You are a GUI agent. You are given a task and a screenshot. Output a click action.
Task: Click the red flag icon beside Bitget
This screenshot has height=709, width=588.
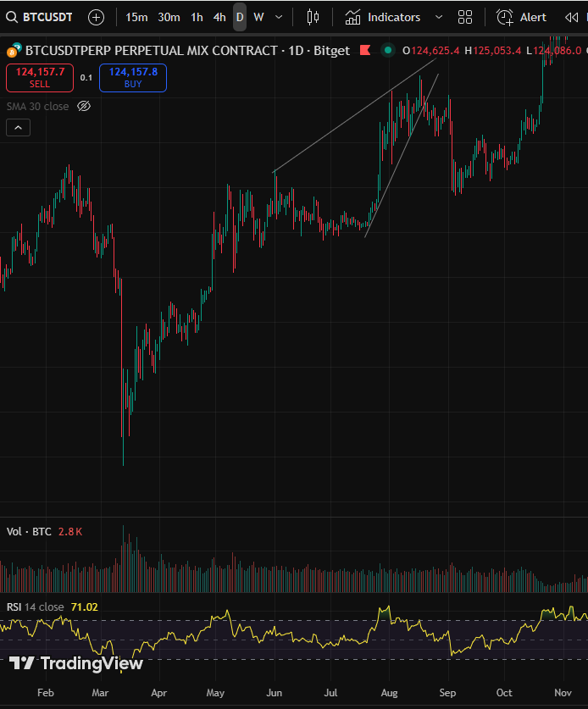(365, 51)
